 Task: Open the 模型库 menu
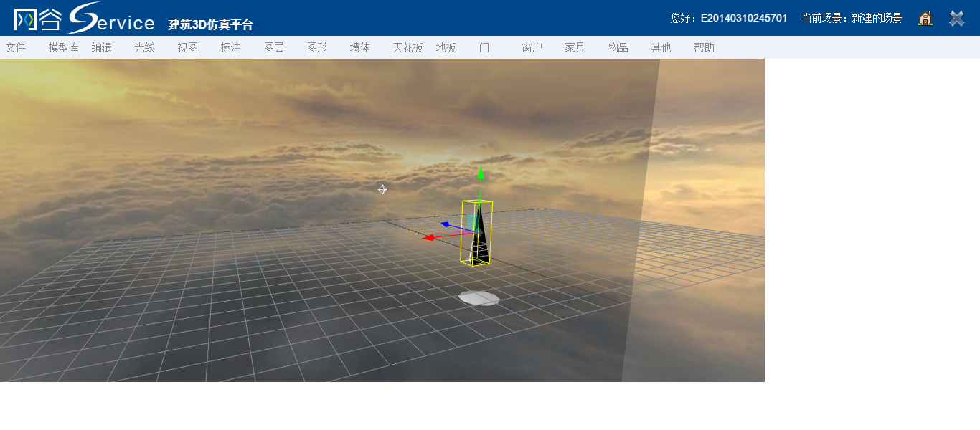click(x=64, y=47)
